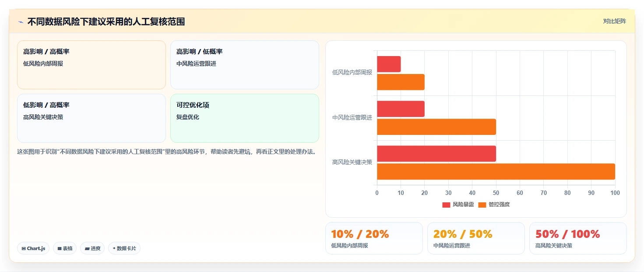The width and height of the screenshot is (644, 272).
Task: Select the 高影响 / 低概率 card
Action: point(245,65)
